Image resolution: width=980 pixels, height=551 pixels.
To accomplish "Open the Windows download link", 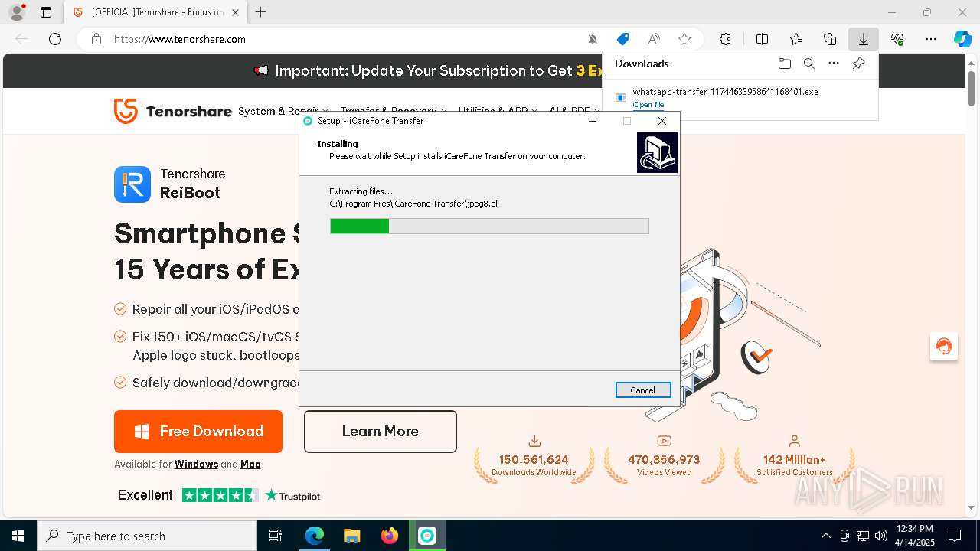I will click(x=196, y=464).
